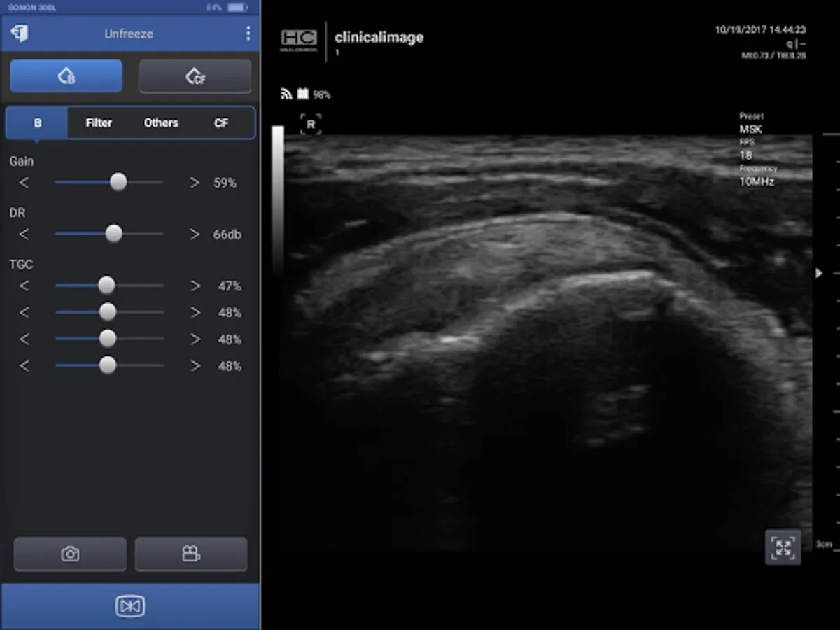This screenshot has height=630, width=840.
Task: Click the 3cm depth label
Action: [x=824, y=544]
